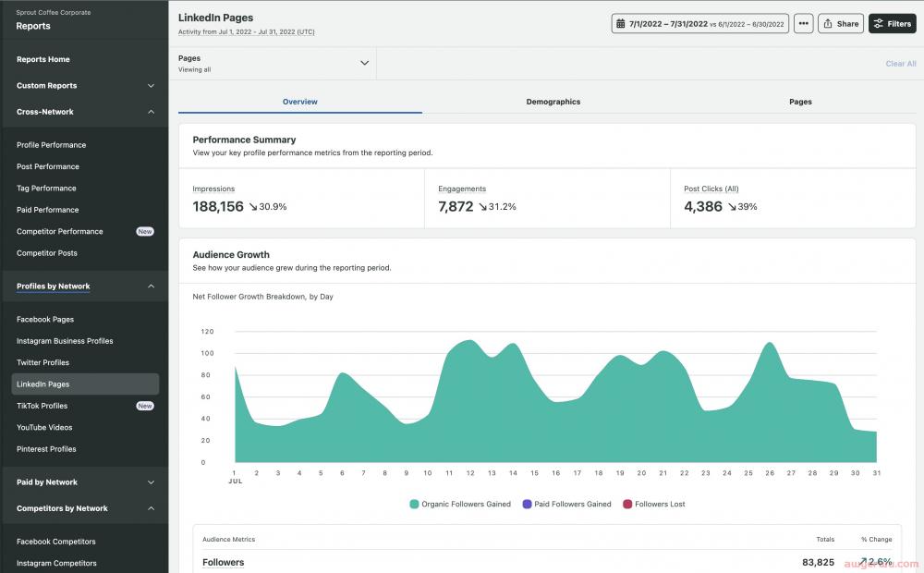Open Pinterest Profiles report
Image resolution: width=924 pixels, height=573 pixels.
coord(46,449)
